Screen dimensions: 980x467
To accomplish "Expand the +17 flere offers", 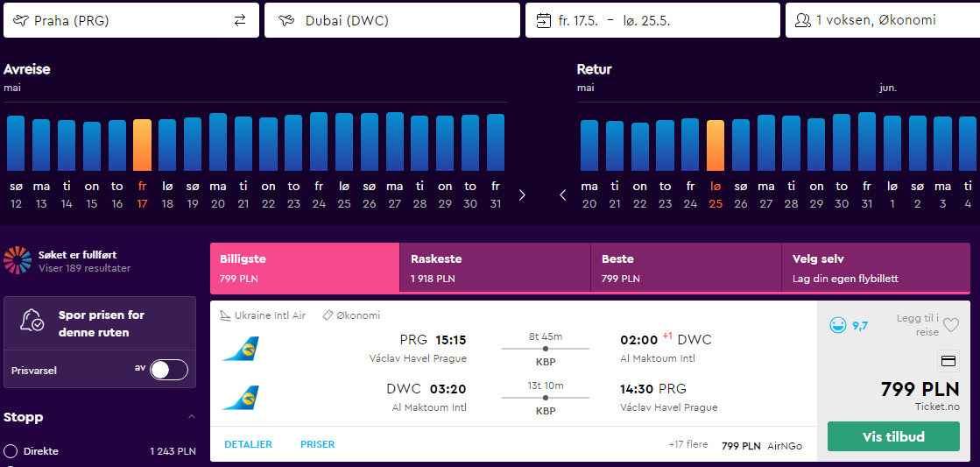I will click(x=688, y=444).
